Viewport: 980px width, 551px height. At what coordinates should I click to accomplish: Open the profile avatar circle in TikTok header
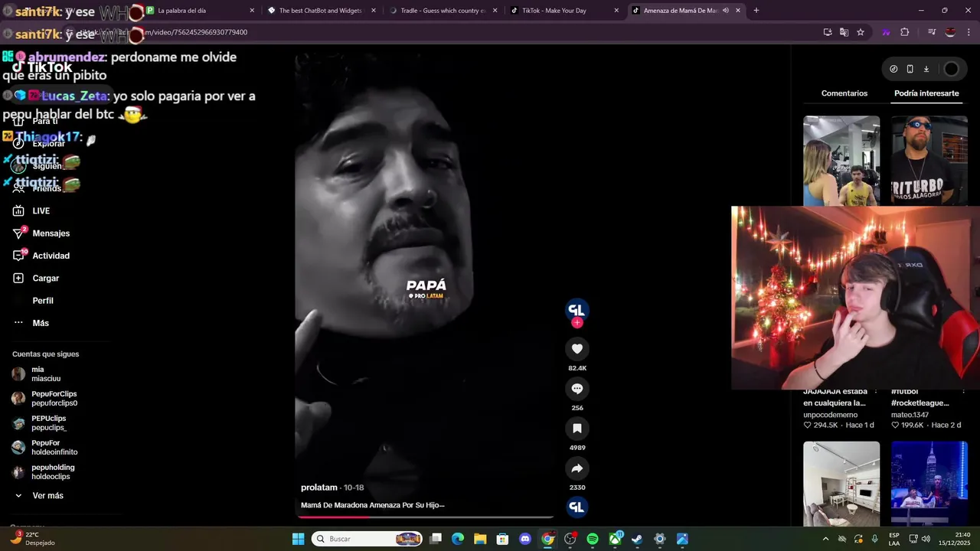point(951,69)
